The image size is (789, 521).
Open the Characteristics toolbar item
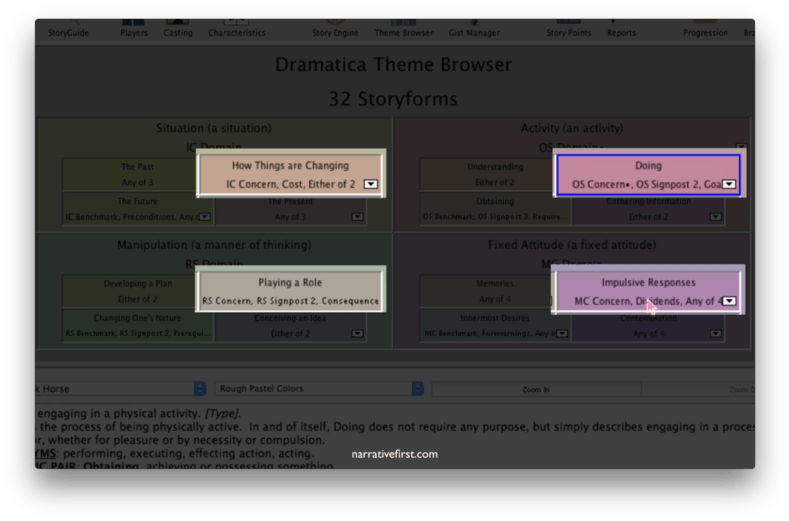236,29
